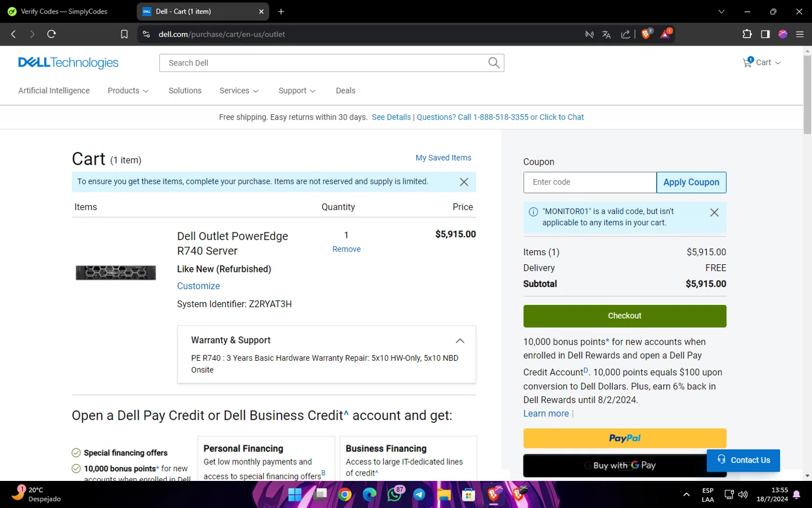812x508 pixels.
Task: Click the Search Dell input field
Action: click(x=324, y=63)
